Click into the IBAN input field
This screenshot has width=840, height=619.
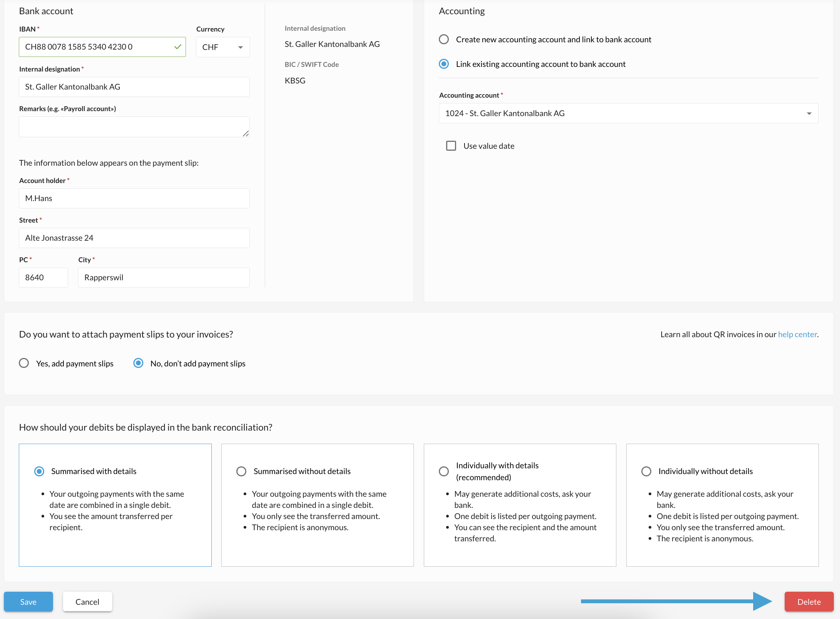pyautogui.click(x=102, y=47)
